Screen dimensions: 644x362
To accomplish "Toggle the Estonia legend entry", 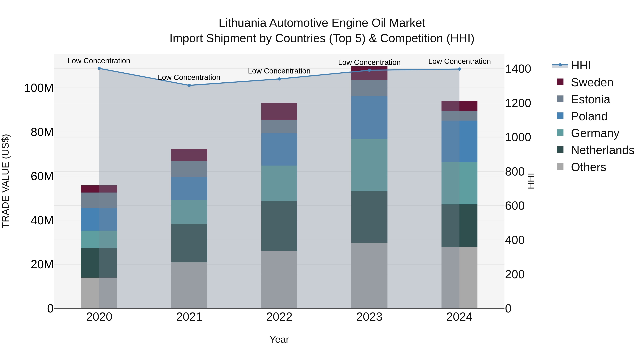I will [584, 99].
